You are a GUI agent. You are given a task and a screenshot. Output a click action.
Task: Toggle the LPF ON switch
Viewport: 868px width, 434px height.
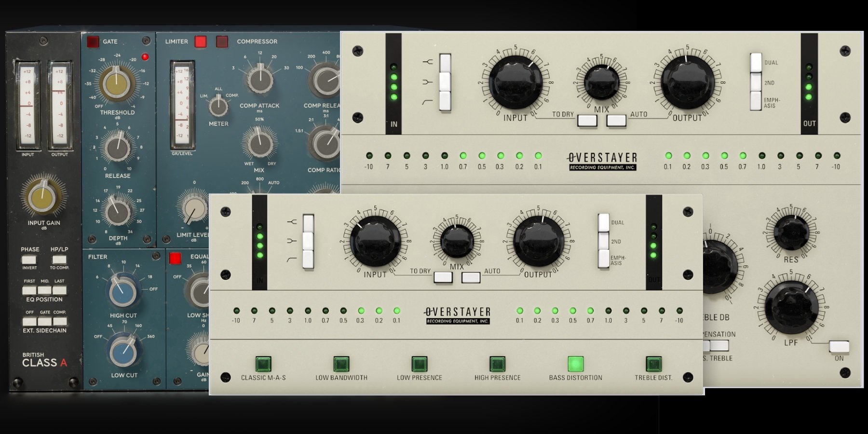tap(839, 347)
